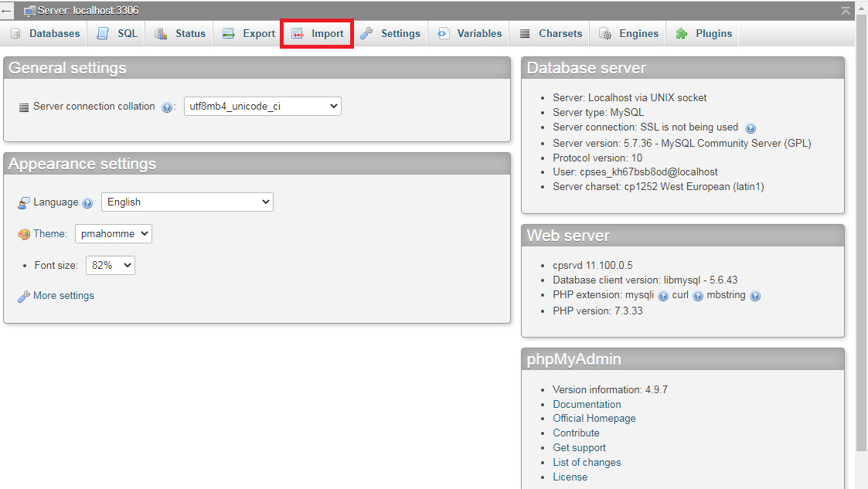868x489 pixels.
Task: Open the Export tab
Action: click(249, 34)
